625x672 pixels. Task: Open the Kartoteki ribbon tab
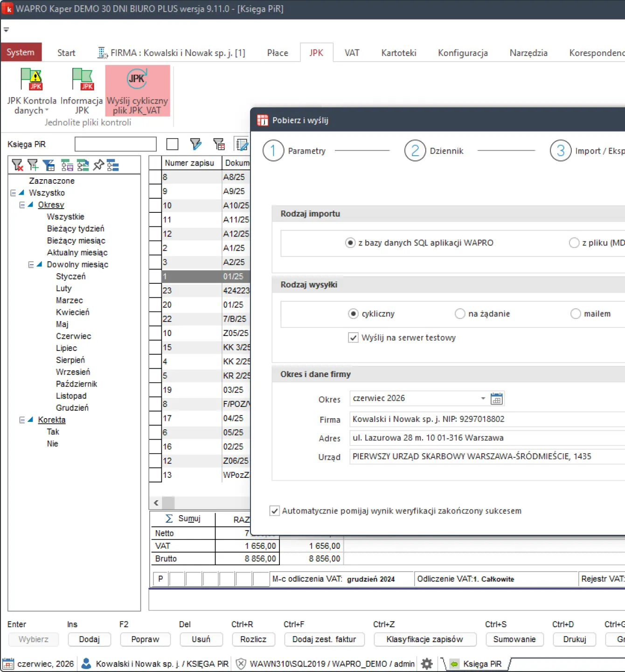(399, 53)
